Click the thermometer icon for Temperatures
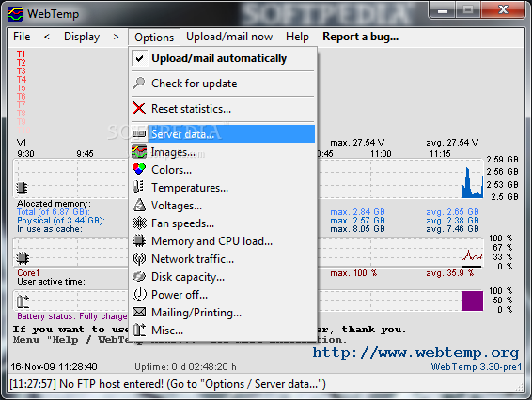This screenshot has height=400, width=532. coord(138,187)
